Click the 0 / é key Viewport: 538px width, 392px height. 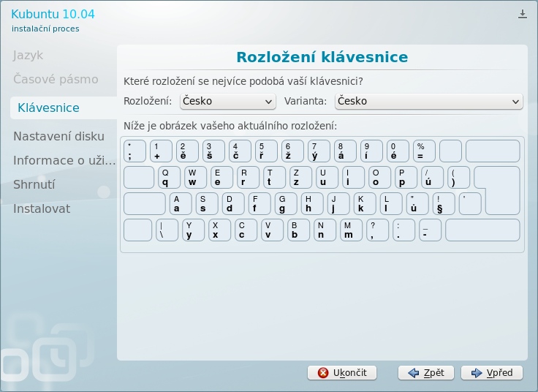click(x=398, y=151)
